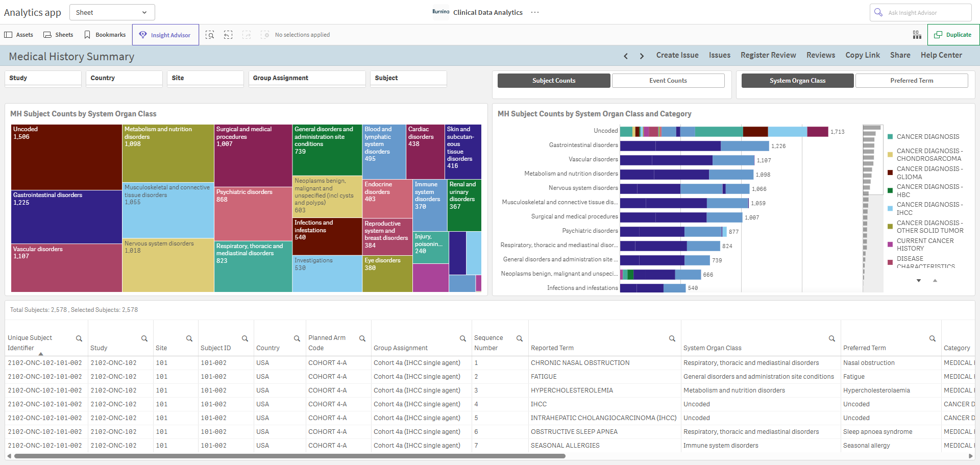
Task: Open the Bookmarks icon
Action: tap(87, 35)
